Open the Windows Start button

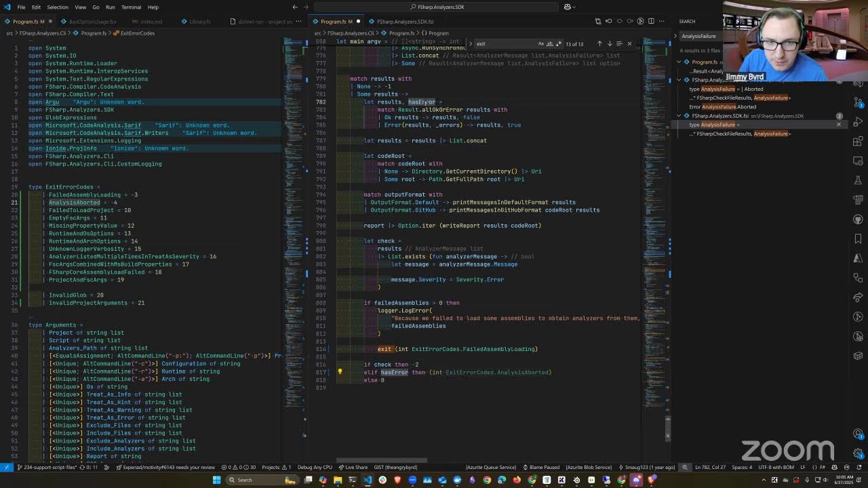(216, 480)
